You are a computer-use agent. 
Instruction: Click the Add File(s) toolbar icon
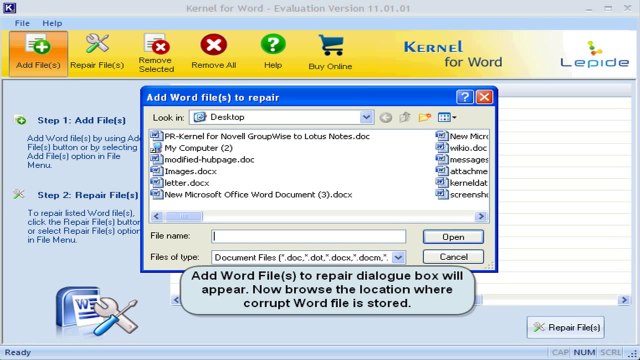tap(38, 53)
